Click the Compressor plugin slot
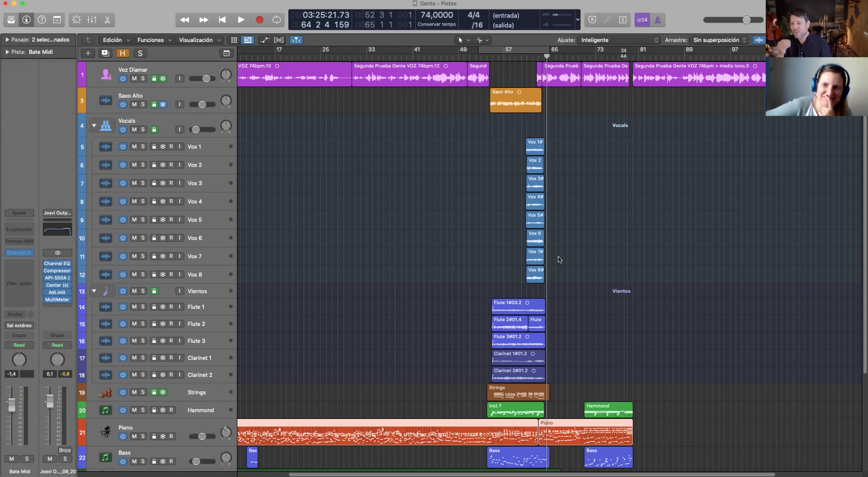The width and height of the screenshot is (868, 477). [x=57, y=271]
